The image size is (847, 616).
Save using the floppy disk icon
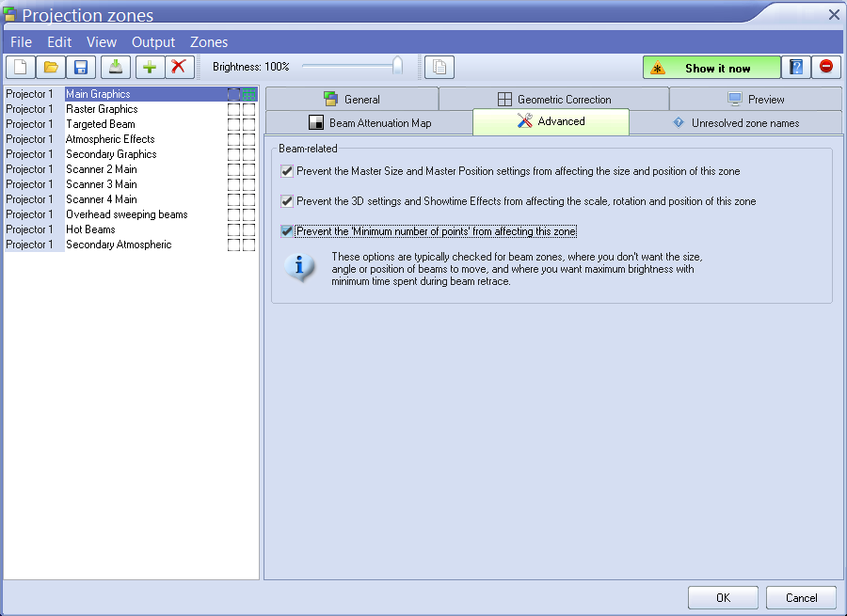(81, 67)
